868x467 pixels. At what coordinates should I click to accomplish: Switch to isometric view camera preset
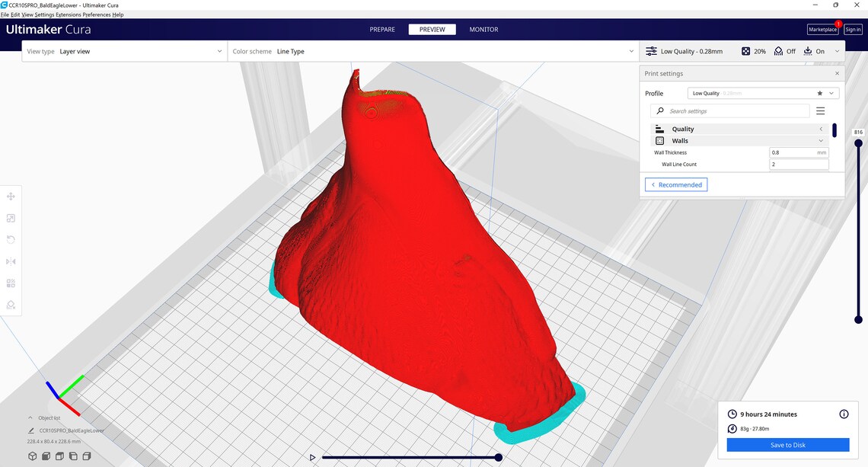click(32, 456)
